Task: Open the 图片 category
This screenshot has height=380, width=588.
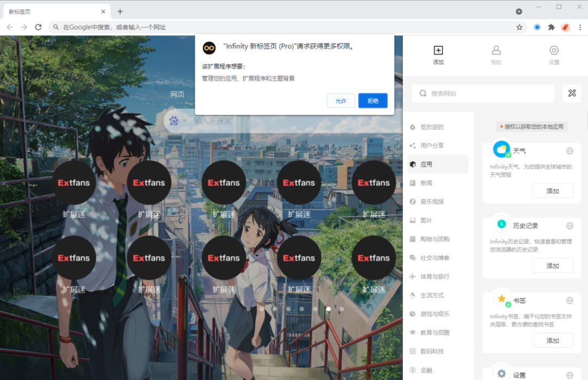Action: (438, 220)
